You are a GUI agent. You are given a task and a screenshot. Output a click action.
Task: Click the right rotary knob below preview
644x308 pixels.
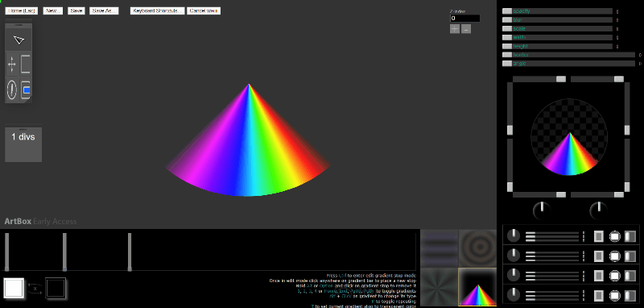tap(598, 210)
